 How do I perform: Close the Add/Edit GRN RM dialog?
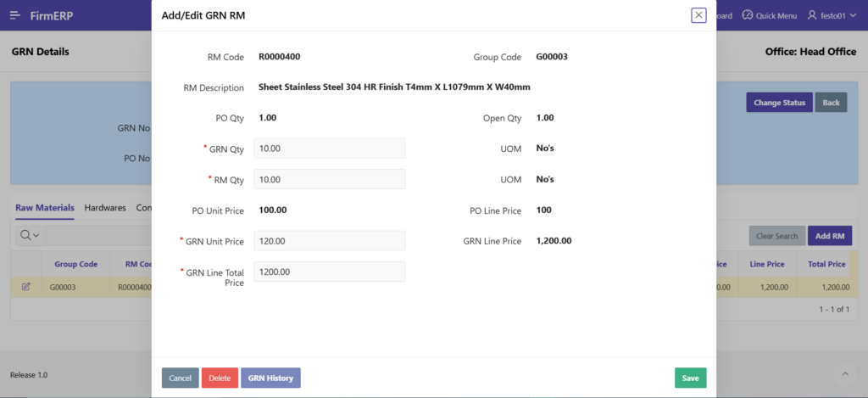698,15
